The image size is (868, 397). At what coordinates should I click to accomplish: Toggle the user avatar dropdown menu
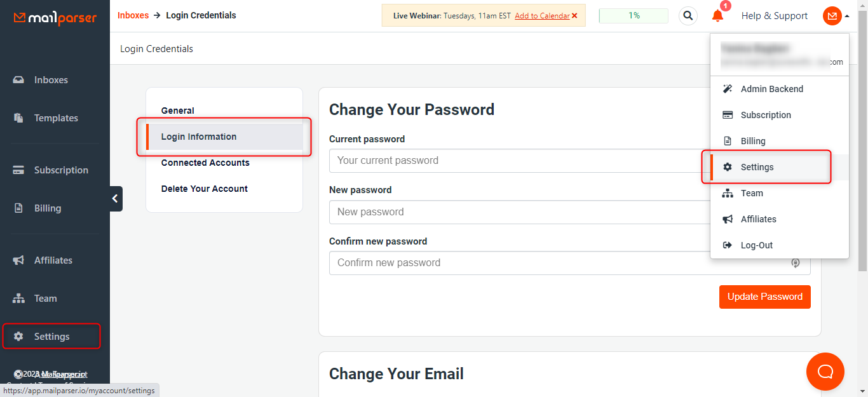[x=836, y=16]
